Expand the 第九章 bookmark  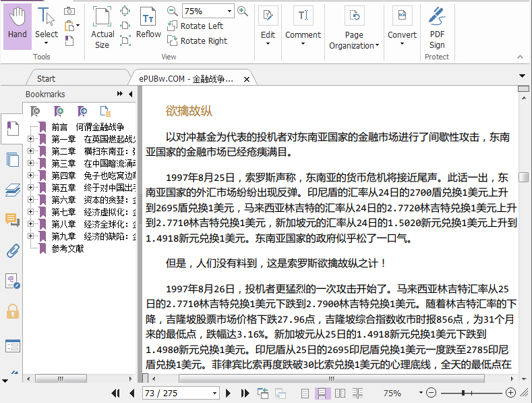pyautogui.click(x=30, y=236)
